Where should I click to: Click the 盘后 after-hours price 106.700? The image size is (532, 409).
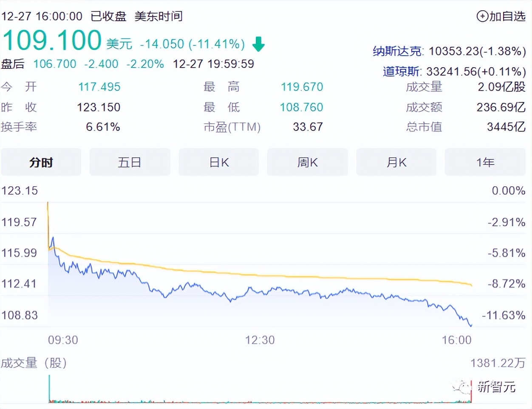54,64
